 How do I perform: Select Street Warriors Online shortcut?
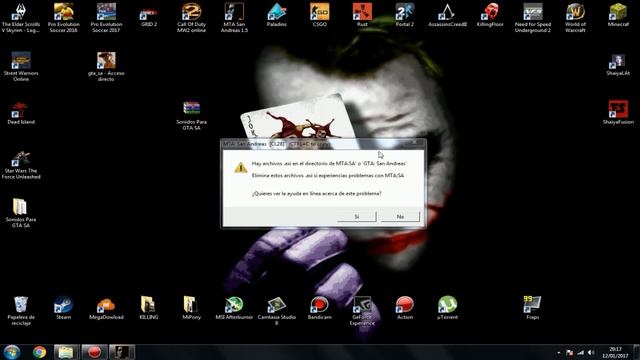tap(21, 67)
